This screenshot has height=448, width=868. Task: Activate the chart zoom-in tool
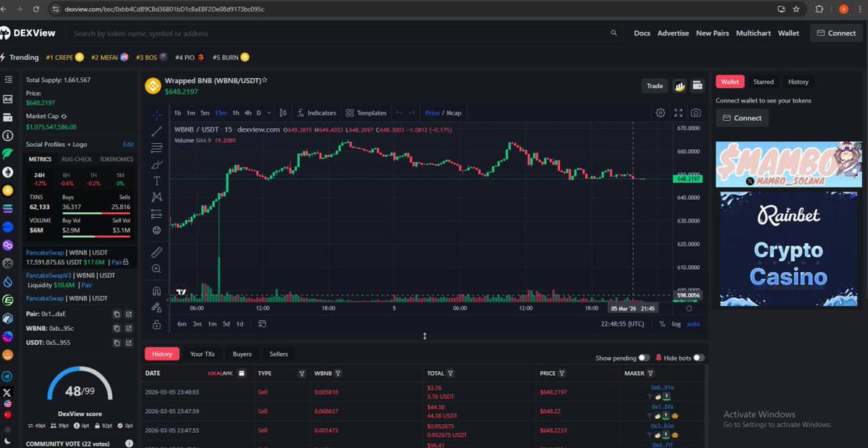156,269
